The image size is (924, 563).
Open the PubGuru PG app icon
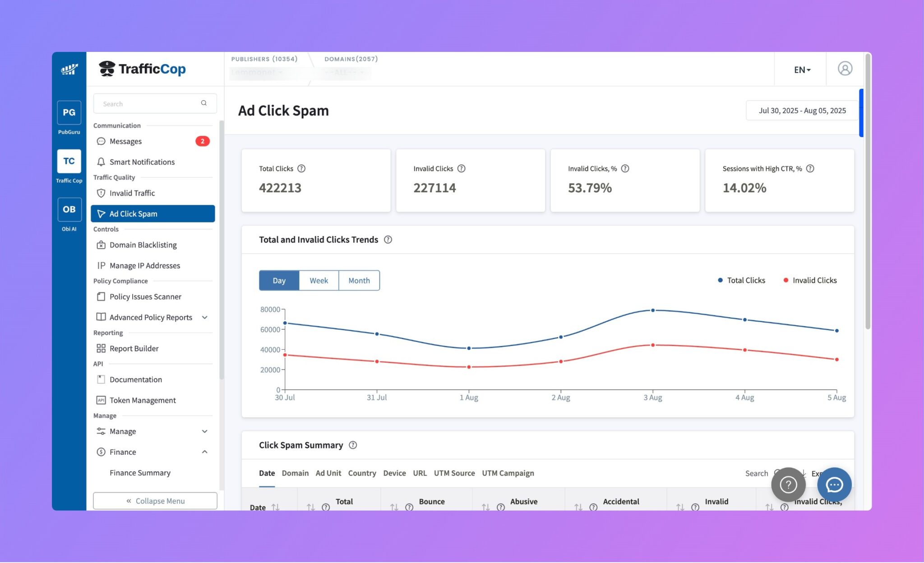click(69, 113)
